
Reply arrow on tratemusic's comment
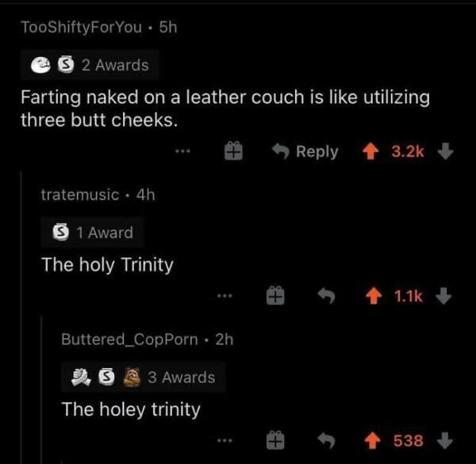coord(324,296)
